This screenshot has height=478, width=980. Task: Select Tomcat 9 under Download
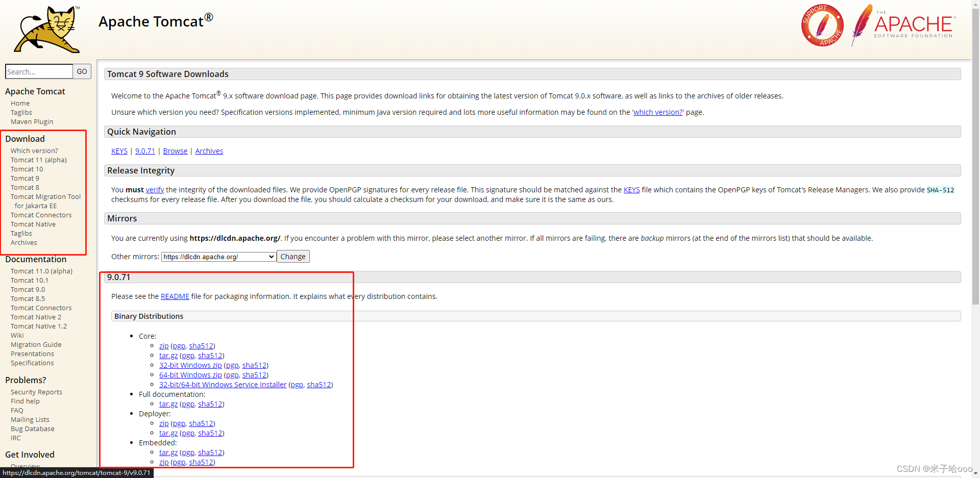click(x=24, y=178)
